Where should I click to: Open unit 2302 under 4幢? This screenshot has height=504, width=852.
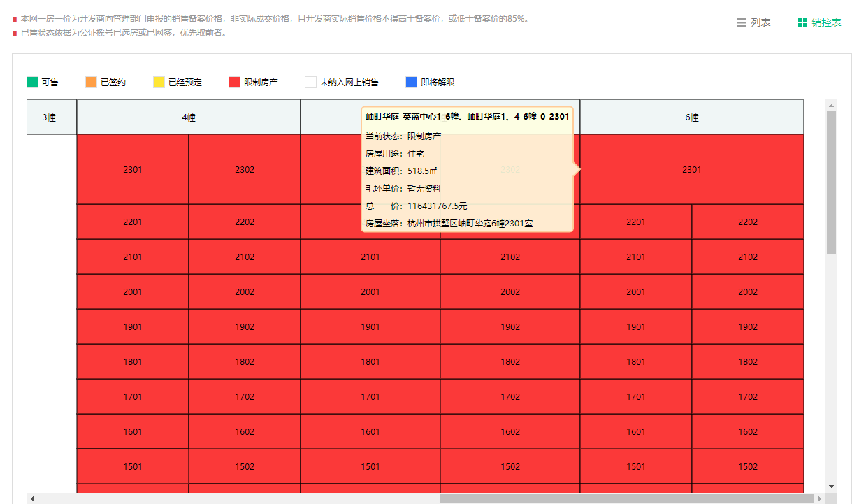pos(245,169)
